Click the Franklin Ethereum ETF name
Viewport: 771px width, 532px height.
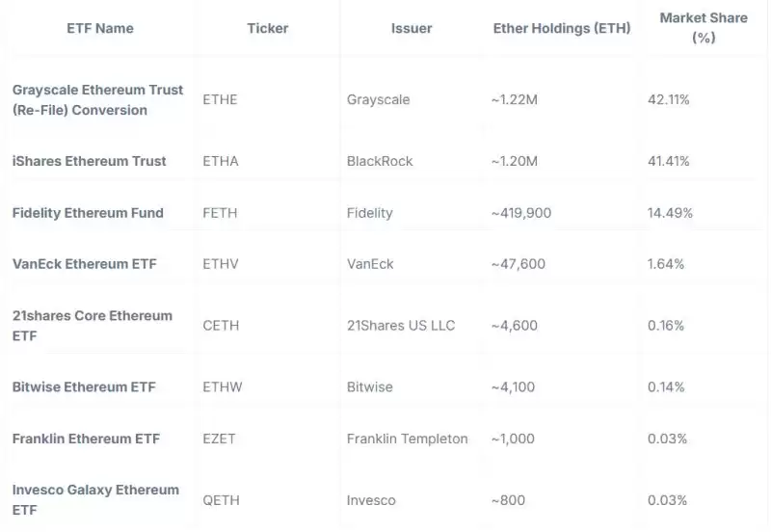click(86, 439)
